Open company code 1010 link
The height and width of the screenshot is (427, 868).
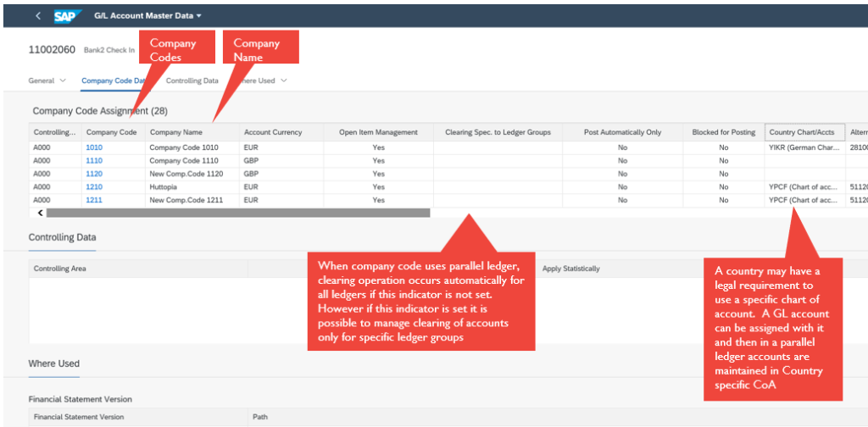[94, 147]
